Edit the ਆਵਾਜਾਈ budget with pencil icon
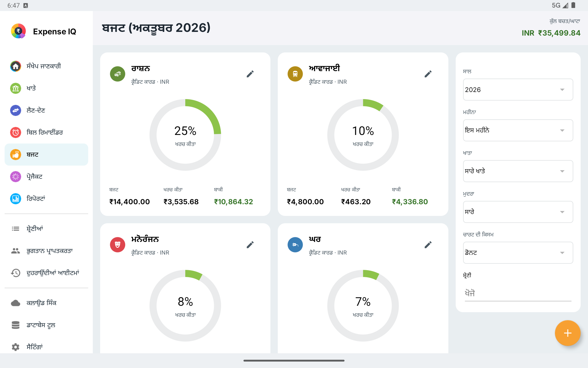This screenshot has width=588, height=368. (428, 74)
